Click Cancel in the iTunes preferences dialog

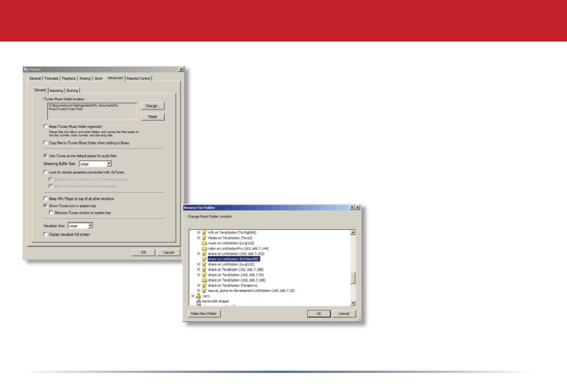pyautogui.click(x=169, y=252)
